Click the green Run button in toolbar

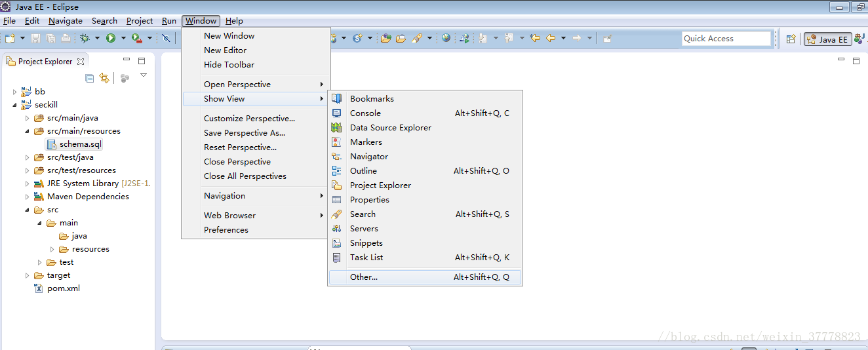[x=111, y=39]
